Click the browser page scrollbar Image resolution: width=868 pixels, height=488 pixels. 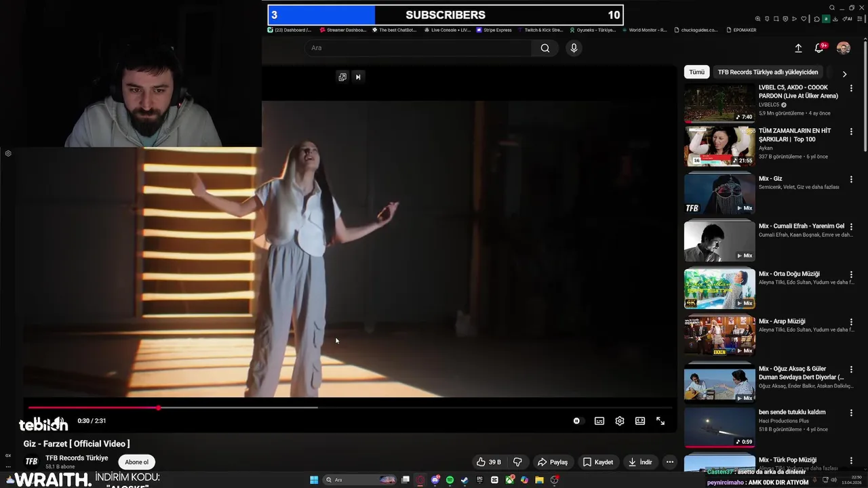865,95
